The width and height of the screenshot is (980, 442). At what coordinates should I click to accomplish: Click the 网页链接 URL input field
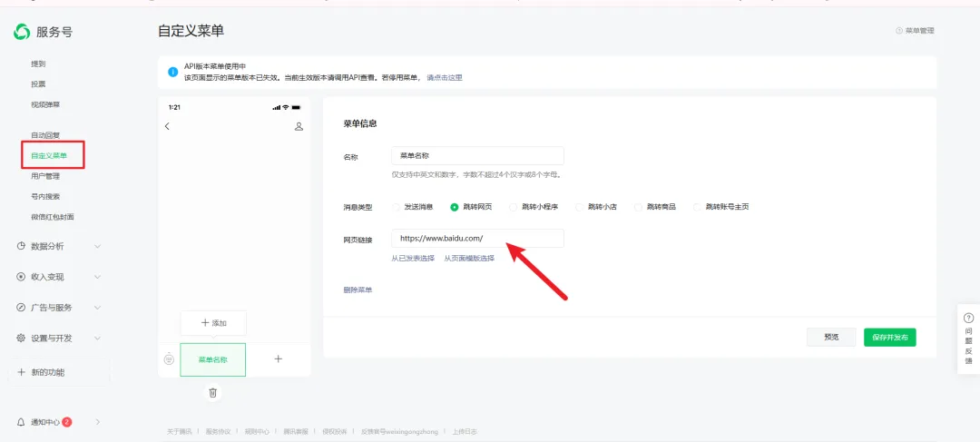[477, 238]
